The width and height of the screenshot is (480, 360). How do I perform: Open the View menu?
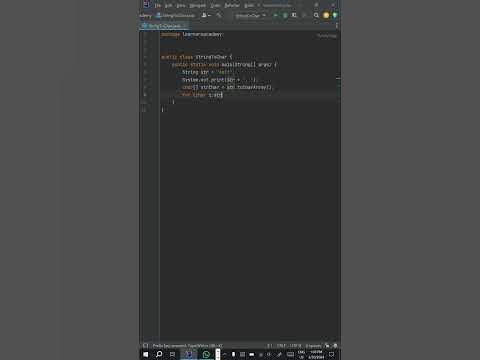181,5
